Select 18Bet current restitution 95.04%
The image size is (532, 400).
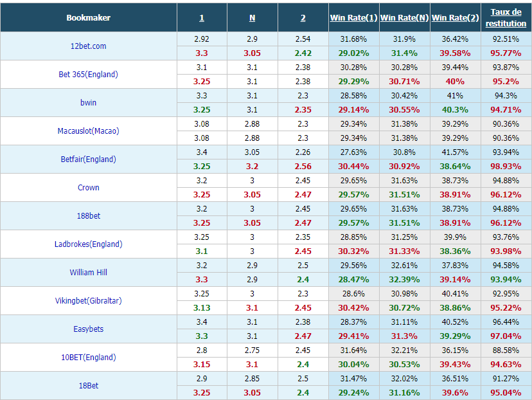point(506,393)
